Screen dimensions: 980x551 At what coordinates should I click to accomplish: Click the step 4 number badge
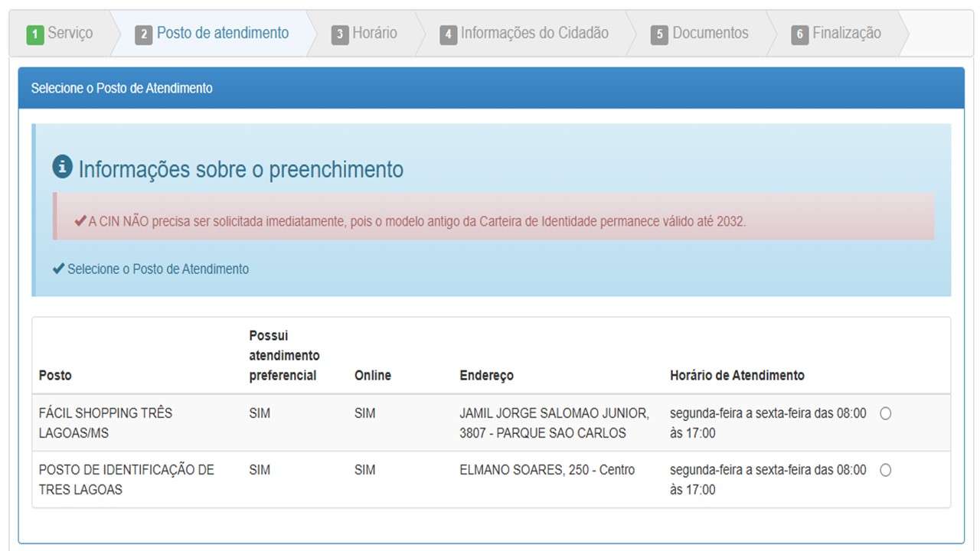click(x=448, y=34)
